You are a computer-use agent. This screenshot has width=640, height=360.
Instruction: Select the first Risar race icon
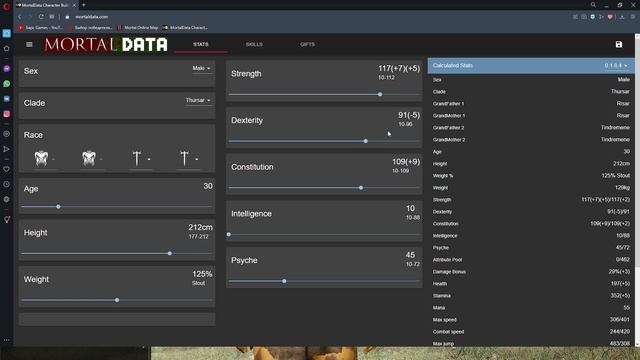[x=41, y=158]
